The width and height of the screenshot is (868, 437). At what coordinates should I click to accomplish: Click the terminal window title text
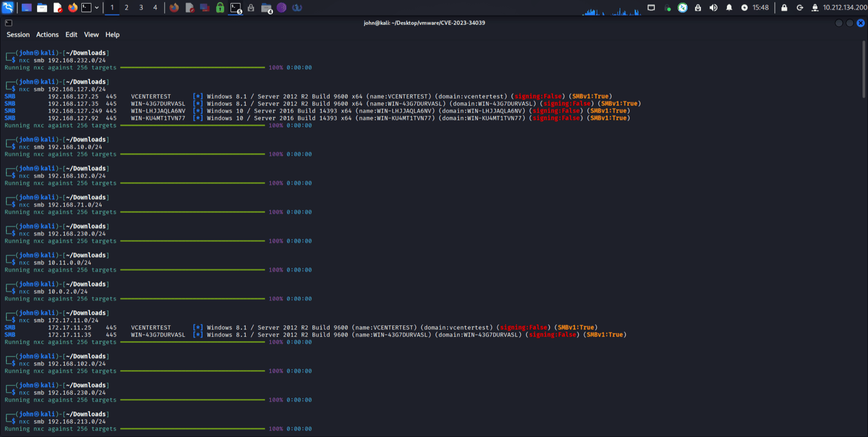click(x=424, y=23)
